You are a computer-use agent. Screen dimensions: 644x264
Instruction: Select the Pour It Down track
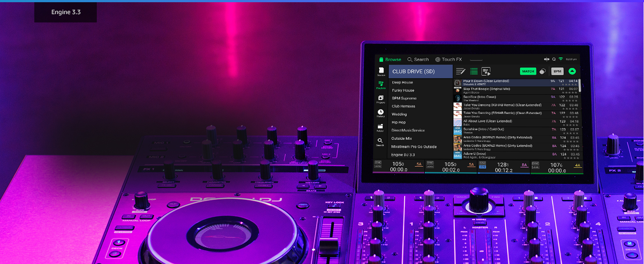tap(516, 83)
